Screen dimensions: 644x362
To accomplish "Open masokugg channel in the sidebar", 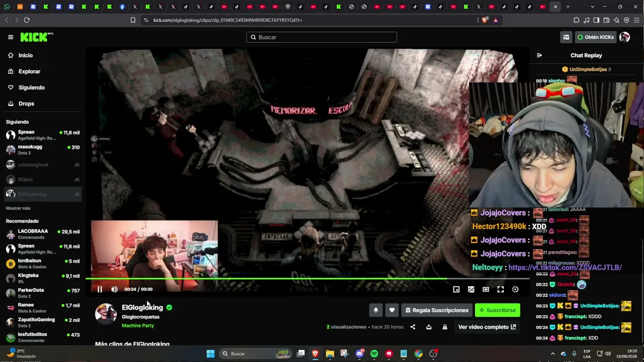I will 43,150.
